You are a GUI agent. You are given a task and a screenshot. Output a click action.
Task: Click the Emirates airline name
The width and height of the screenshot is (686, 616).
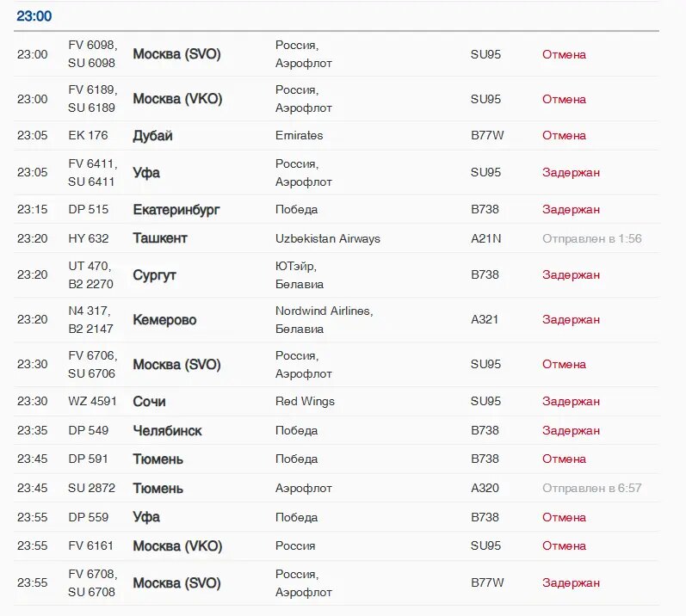(x=300, y=136)
